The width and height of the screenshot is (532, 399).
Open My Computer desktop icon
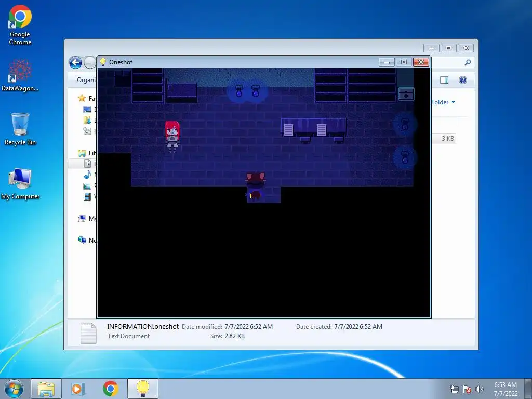pos(20,183)
